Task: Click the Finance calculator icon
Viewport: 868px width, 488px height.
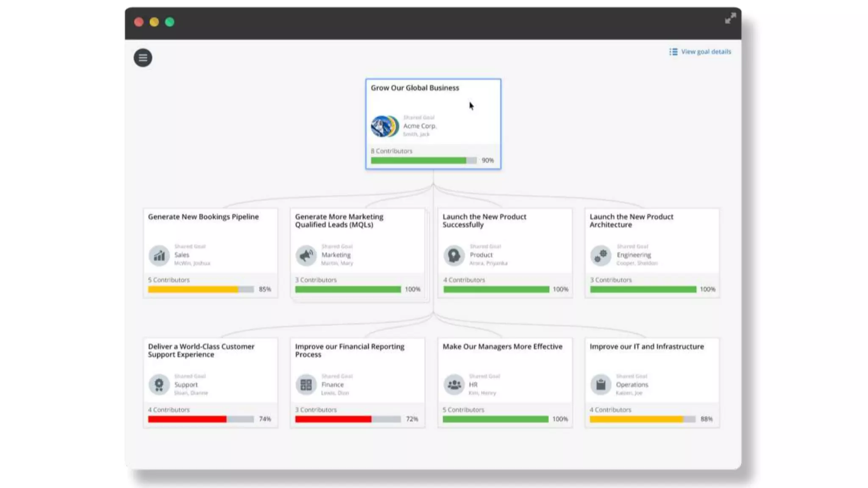Action: coord(306,385)
